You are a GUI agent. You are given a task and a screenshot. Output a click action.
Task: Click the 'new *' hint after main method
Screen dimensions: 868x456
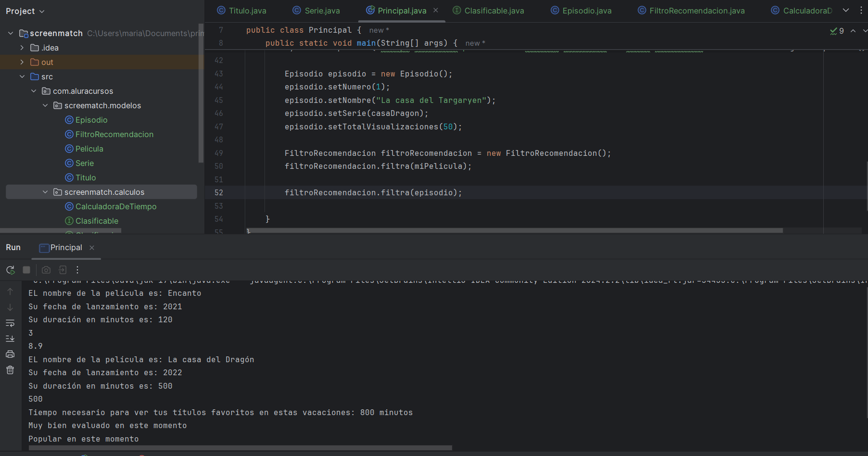point(475,43)
